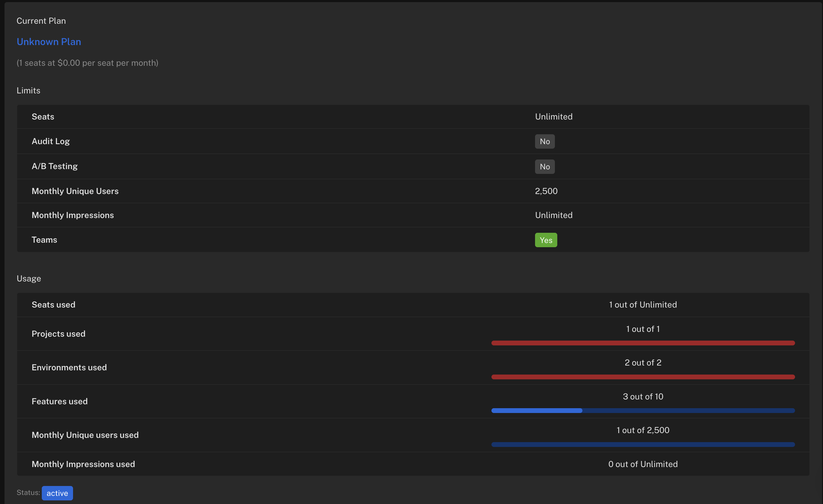Click the Usage section heading
Screen dimensions: 823x504
(x=29, y=278)
